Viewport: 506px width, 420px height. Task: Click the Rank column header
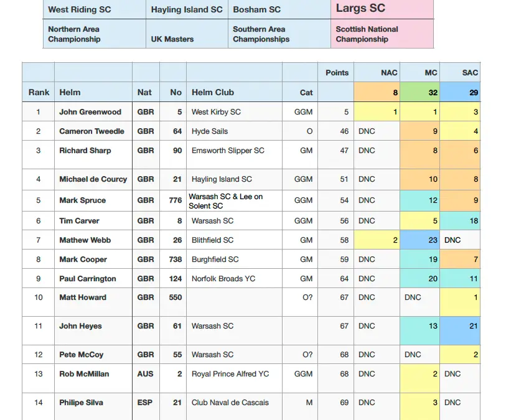[39, 92]
